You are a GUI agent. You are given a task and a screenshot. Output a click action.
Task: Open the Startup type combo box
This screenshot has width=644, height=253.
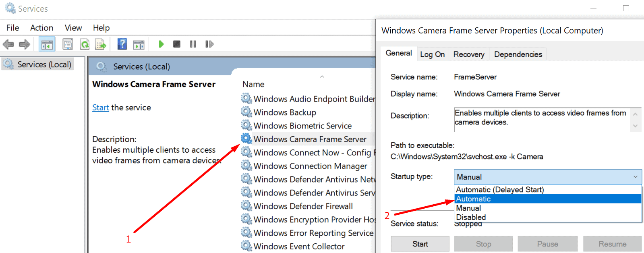pyautogui.click(x=548, y=177)
